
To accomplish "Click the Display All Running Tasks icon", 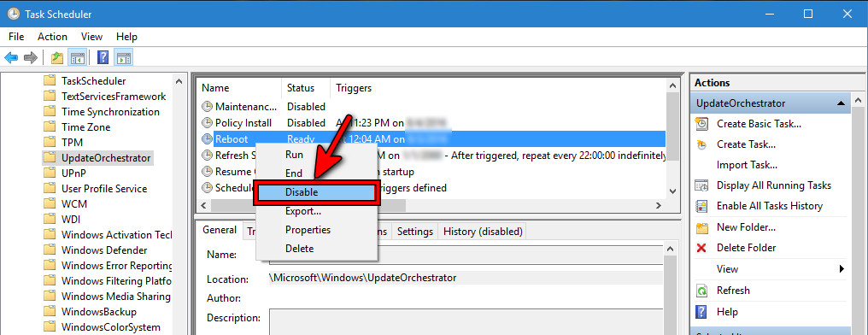I will pyautogui.click(x=701, y=185).
